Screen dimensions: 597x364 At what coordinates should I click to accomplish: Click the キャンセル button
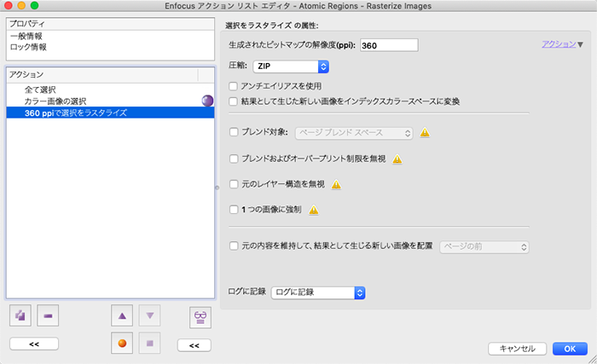pos(518,349)
